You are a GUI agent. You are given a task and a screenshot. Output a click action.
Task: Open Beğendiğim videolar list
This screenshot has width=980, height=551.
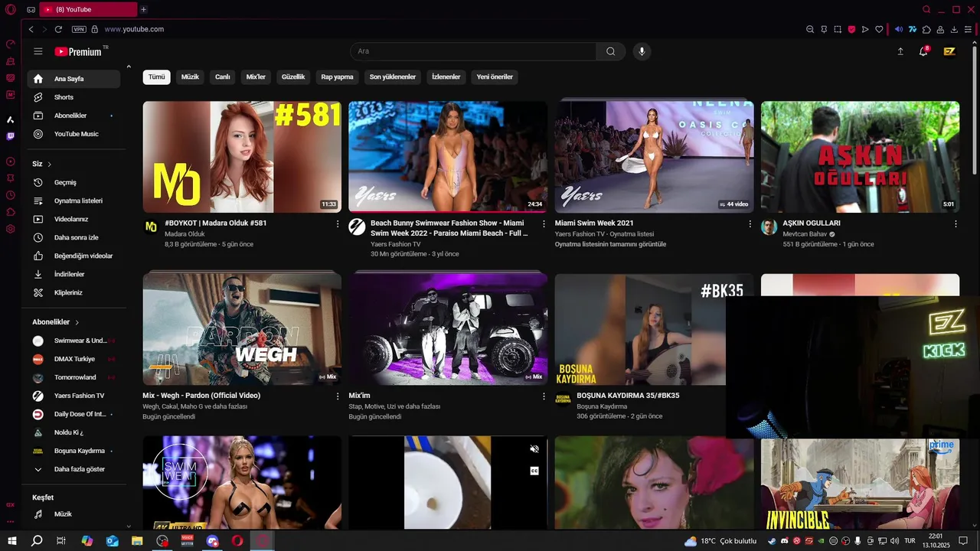pyautogui.click(x=73, y=256)
